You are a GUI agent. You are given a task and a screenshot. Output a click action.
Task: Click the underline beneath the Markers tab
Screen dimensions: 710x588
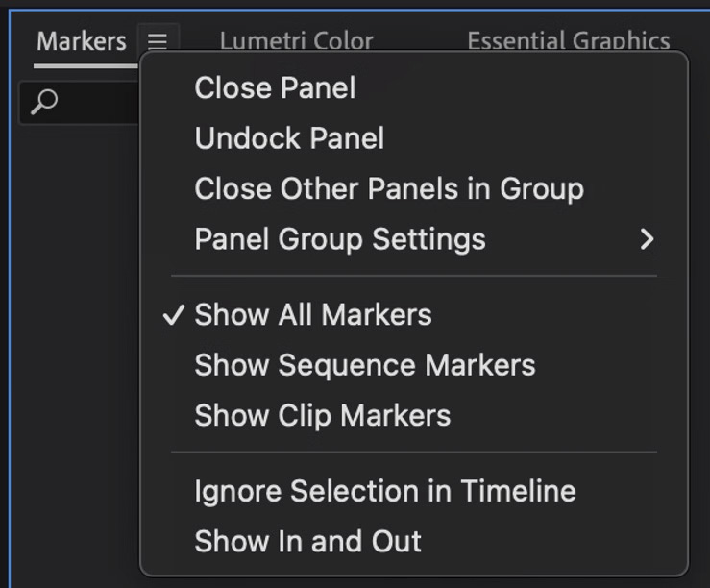82,65
